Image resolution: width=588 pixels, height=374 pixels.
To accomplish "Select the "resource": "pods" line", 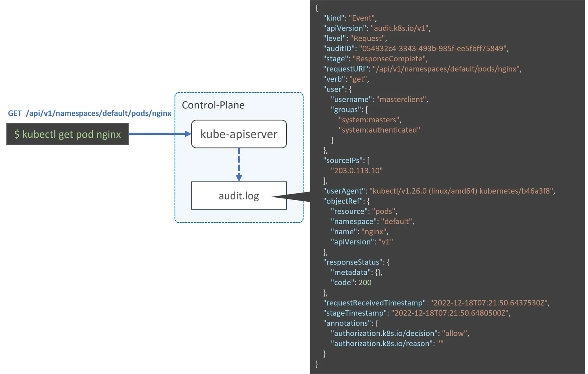I will coord(364,211).
